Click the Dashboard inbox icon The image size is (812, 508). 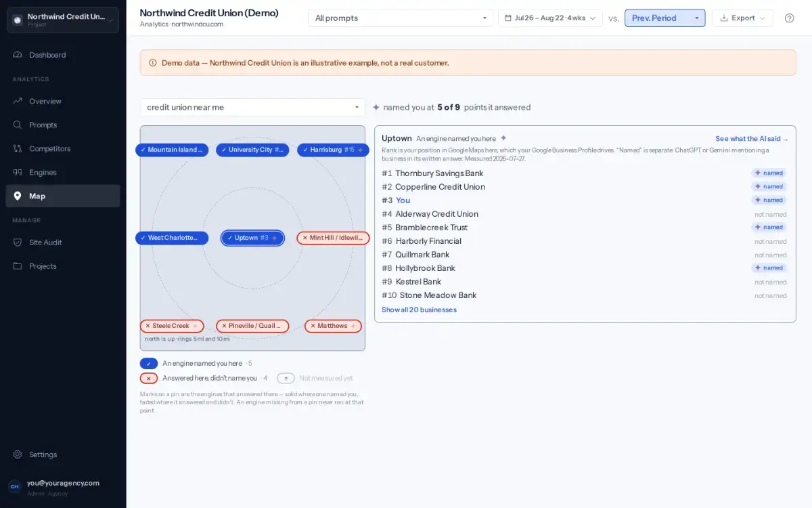click(x=18, y=55)
